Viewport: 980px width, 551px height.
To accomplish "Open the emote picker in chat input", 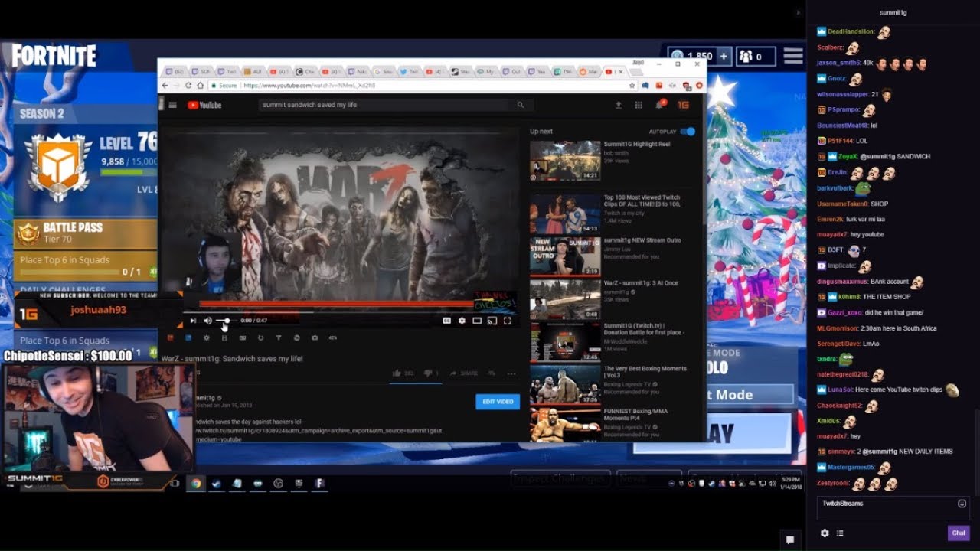I will [x=962, y=504].
